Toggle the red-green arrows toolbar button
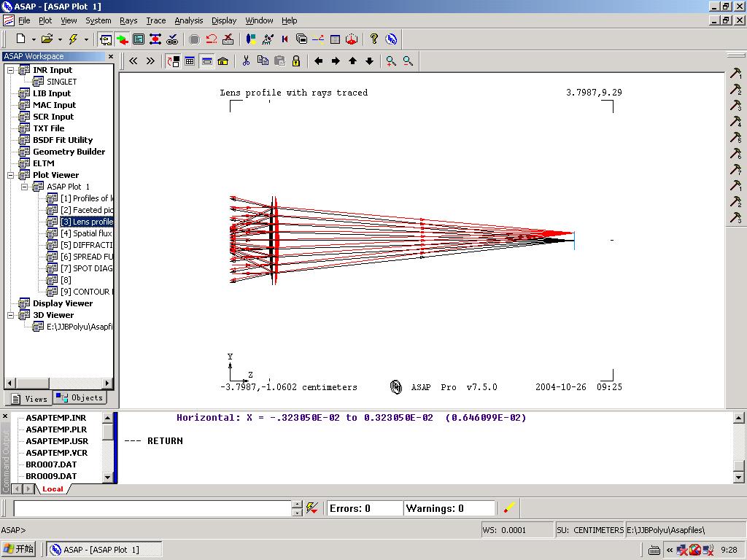 point(122,39)
